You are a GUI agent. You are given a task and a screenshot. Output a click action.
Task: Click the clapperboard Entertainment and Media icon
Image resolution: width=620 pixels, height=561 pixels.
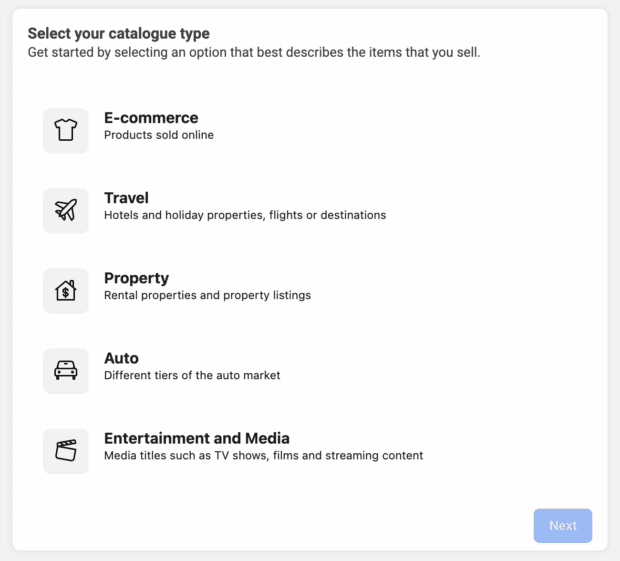(66, 451)
